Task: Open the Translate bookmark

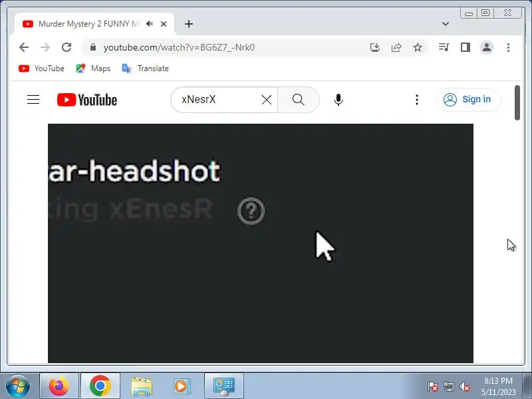Action: 145,68
